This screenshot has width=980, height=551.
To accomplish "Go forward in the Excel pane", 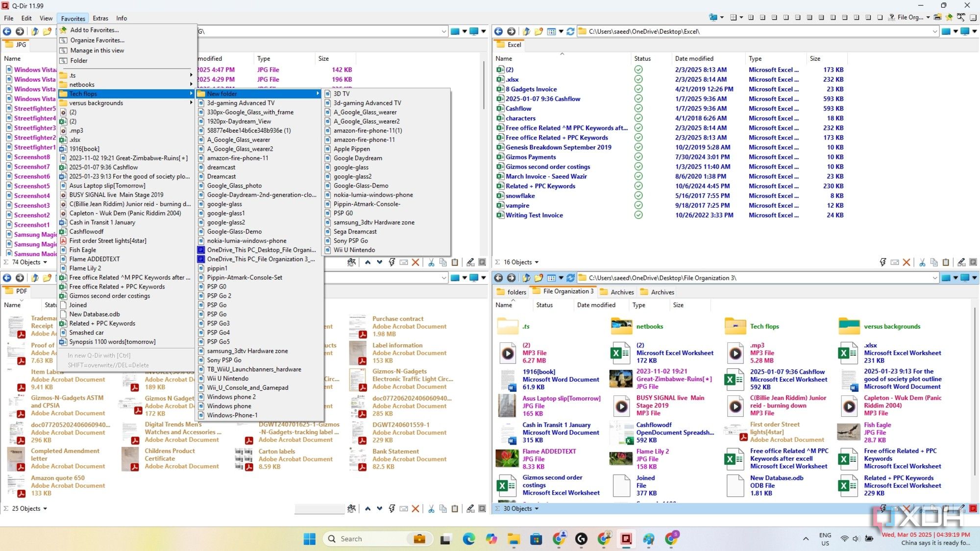I will [511, 31].
